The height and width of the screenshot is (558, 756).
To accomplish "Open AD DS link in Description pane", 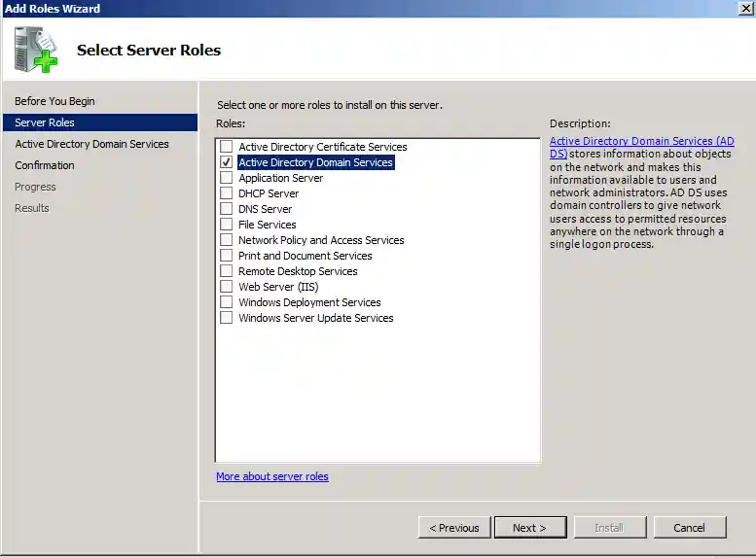I will click(641, 142).
